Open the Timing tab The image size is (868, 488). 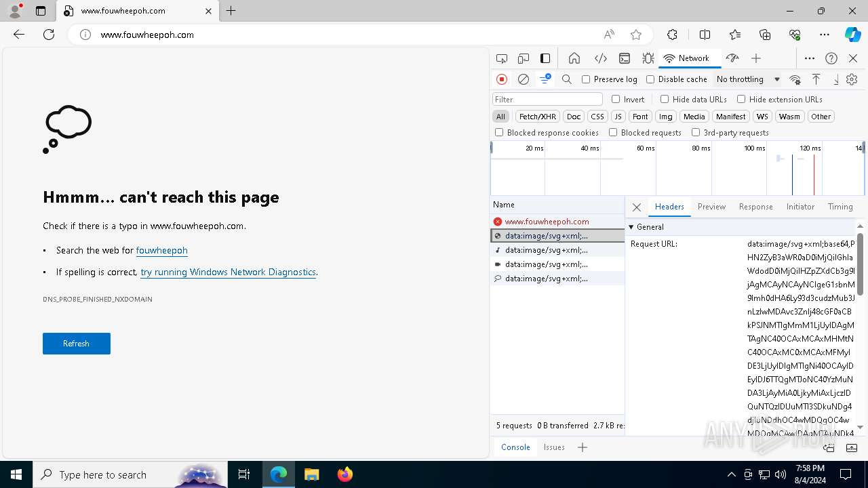(x=840, y=207)
